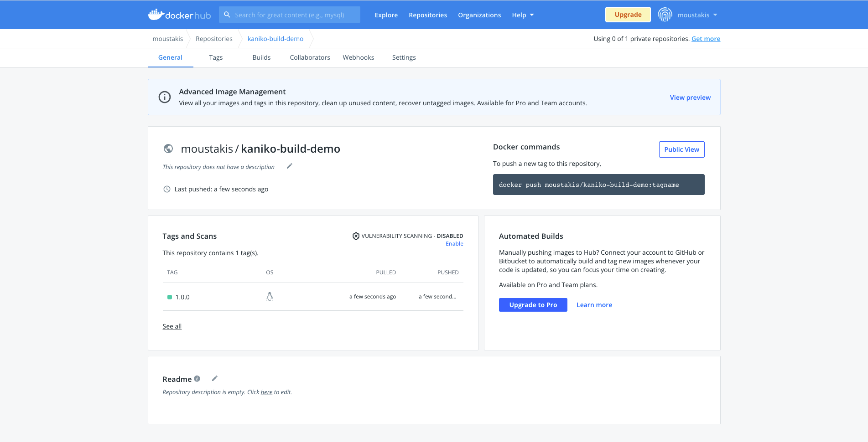The image size is (868, 442).
Task: Focus the search for great content field
Action: coord(290,15)
